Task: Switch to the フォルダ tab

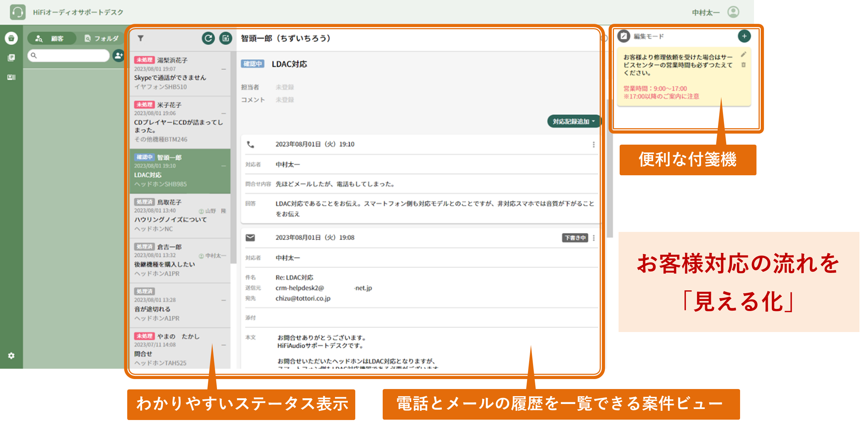Action: click(102, 38)
